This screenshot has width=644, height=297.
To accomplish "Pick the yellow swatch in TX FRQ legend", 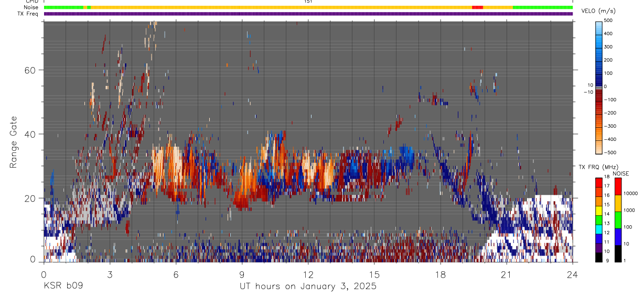I will 599,210.
